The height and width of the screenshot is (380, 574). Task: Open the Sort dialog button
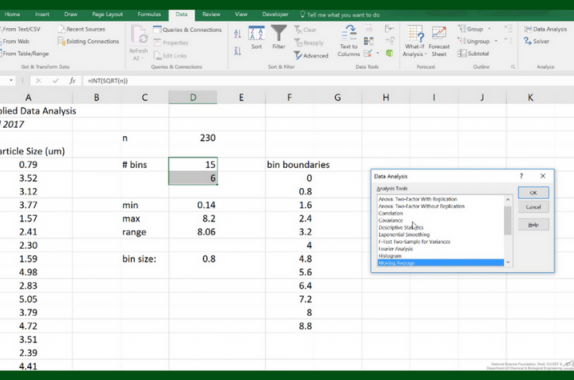(x=256, y=37)
